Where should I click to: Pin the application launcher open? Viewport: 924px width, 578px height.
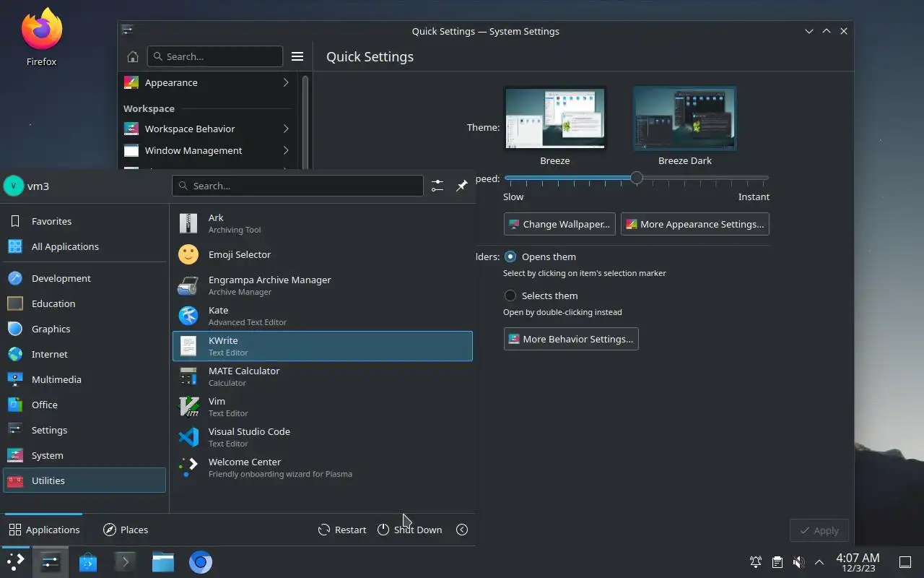click(x=462, y=186)
